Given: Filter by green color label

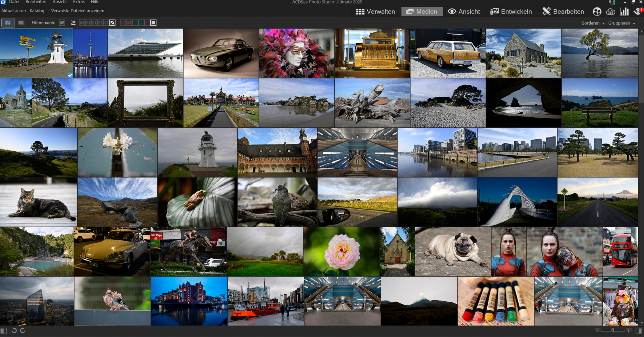Looking at the screenshot, I should (x=135, y=23).
